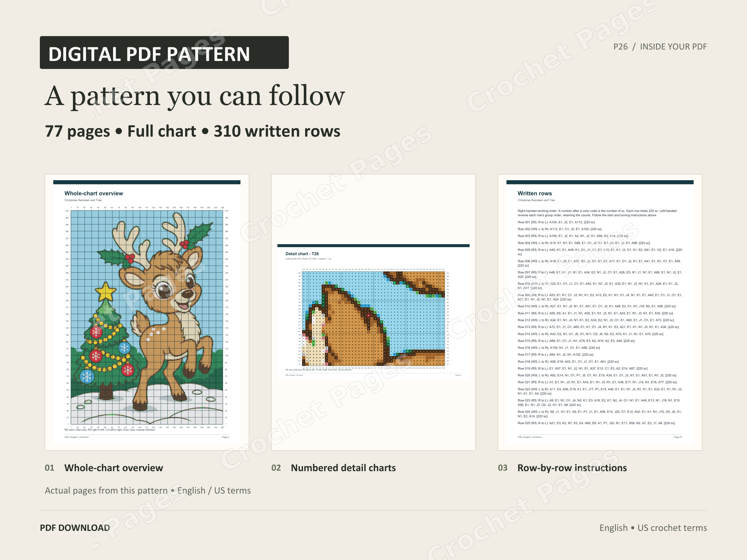Click 'Page 61' footer on written rows page
747x560 pixels.
[678, 437]
